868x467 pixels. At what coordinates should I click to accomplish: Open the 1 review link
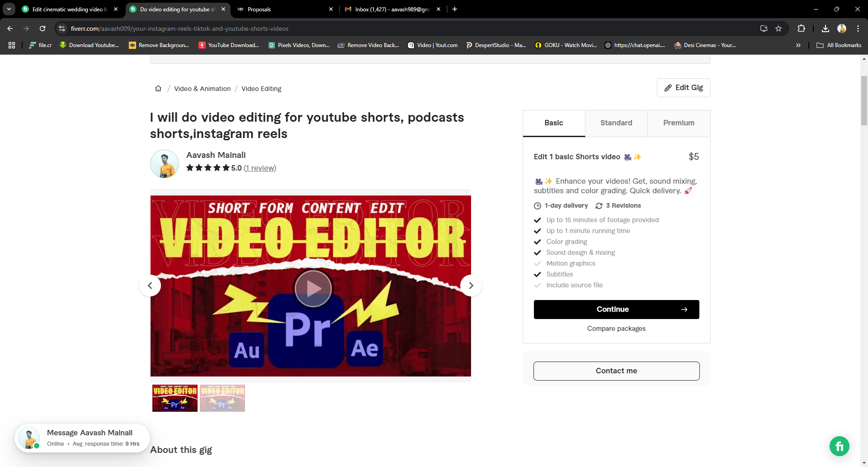click(x=260, y=168)
